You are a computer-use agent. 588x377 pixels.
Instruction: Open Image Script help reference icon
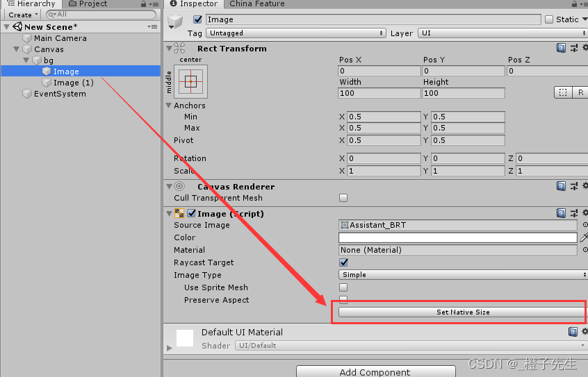(x=561, y=213)
